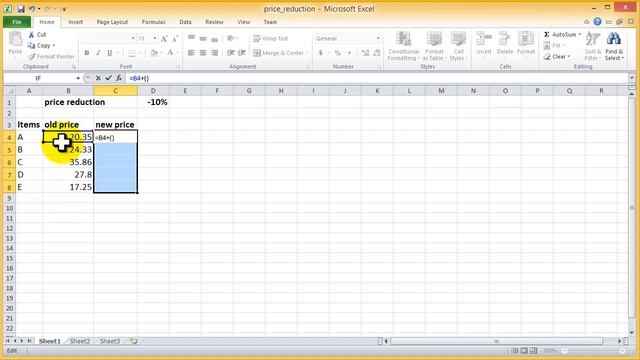Click Increase Indent icon

[x=242, y=53]
